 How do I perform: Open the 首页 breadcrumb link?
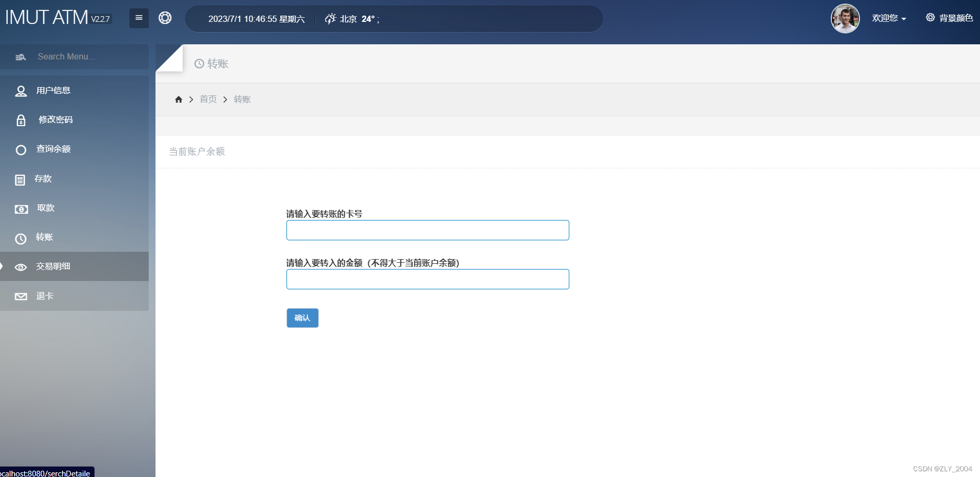[207, 99]
